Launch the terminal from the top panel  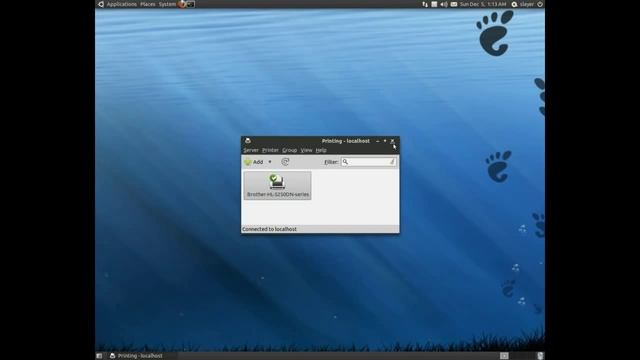191,4
